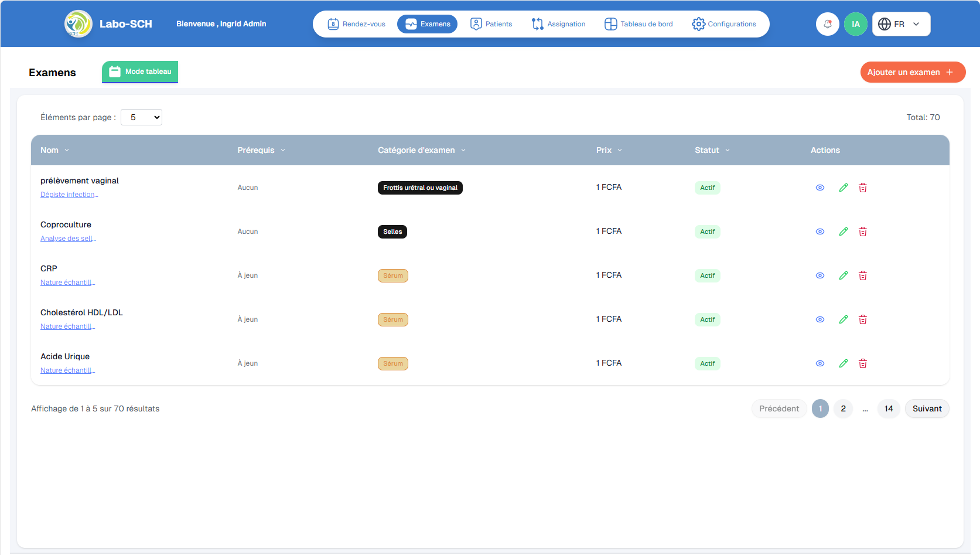Screen dimensions: 980x555
Task: Sort by Catégorie d'examen column
Action: pos(421,150)
